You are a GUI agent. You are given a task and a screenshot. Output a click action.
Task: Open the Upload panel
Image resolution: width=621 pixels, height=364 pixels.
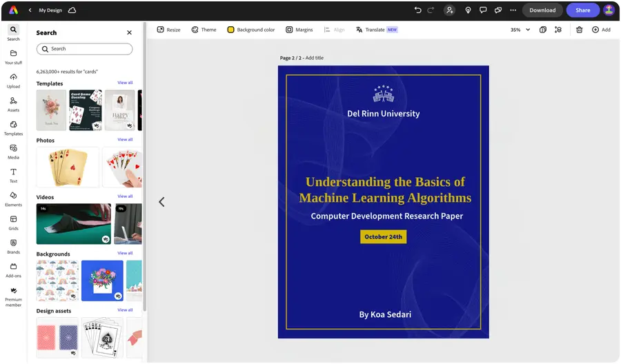click(14, 81)
